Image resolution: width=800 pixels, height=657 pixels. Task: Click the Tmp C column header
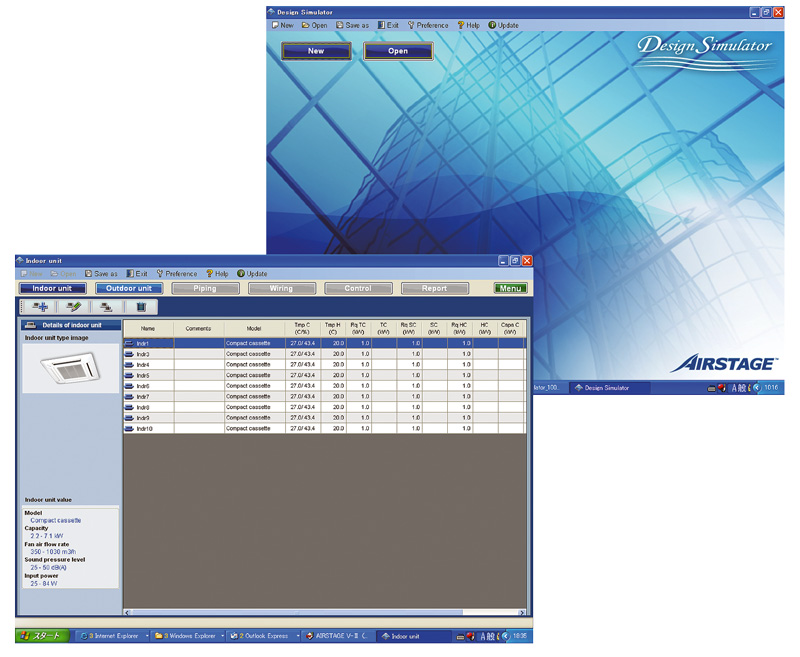303,328
